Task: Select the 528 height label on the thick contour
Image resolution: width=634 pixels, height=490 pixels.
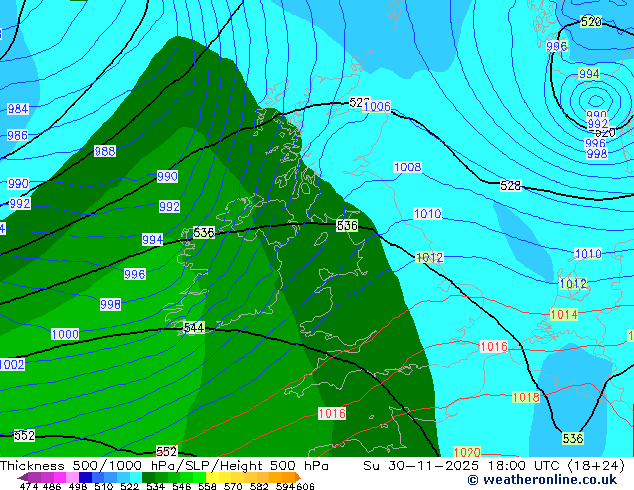Action: 511,186
